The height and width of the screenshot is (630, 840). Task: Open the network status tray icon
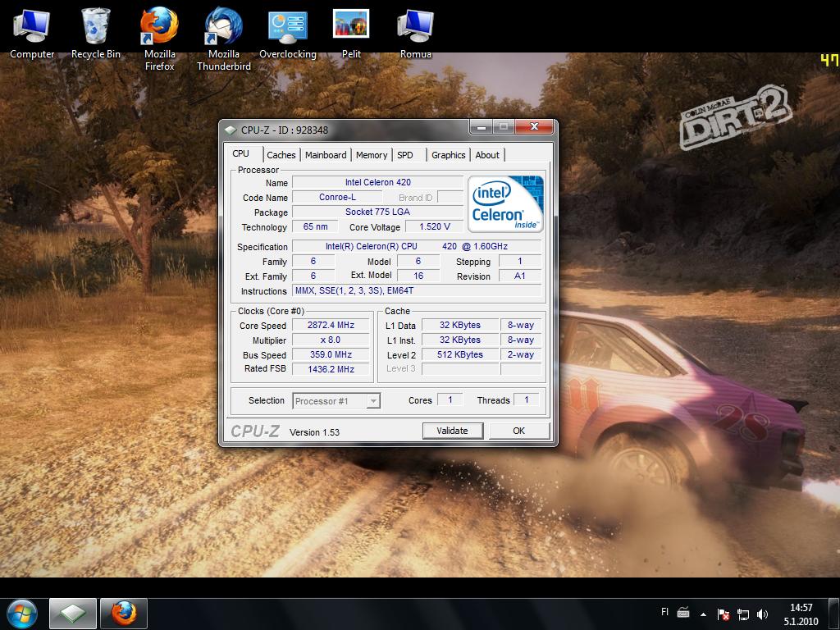click(743, 614)
